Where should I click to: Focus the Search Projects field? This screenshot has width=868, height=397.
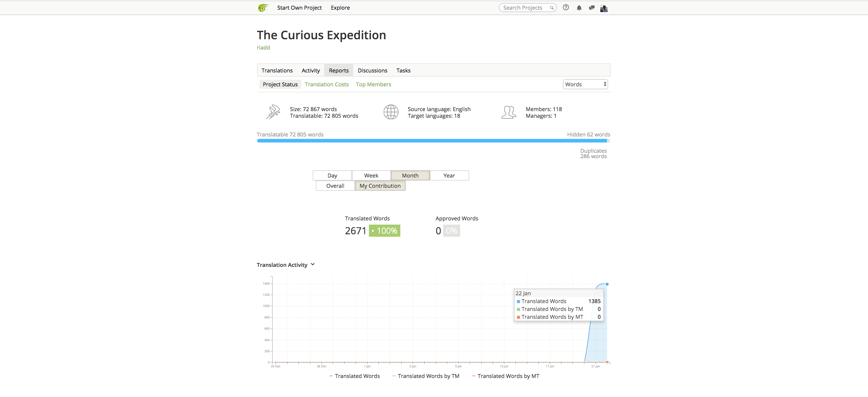click(527, 8)
